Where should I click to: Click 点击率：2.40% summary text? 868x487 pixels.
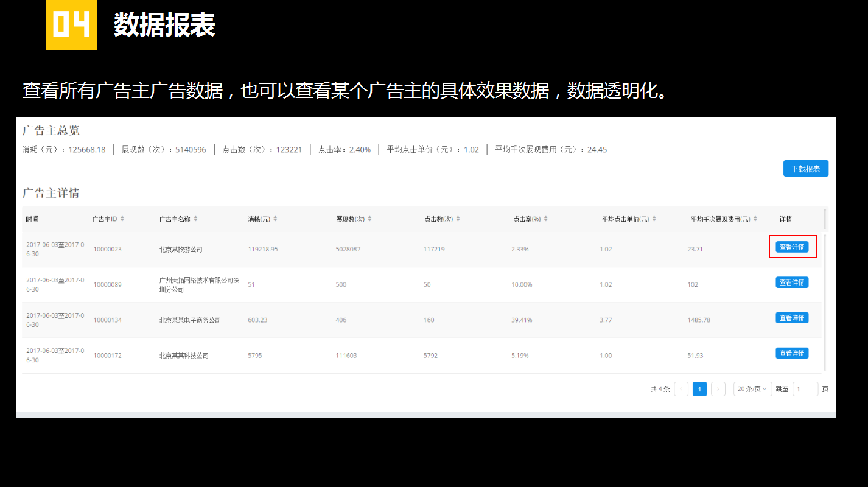(345, 150)
